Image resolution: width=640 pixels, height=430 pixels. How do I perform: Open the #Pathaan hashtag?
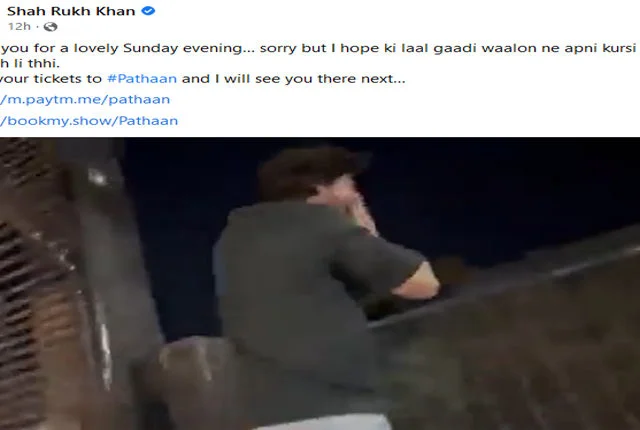(x=142, y=78)
